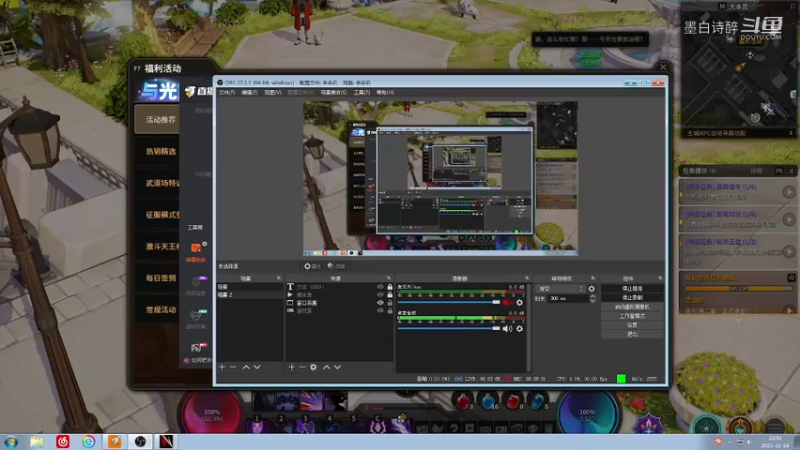Add a new source with plus icon
Screen dimensions: 800x450
click(291, 367)
